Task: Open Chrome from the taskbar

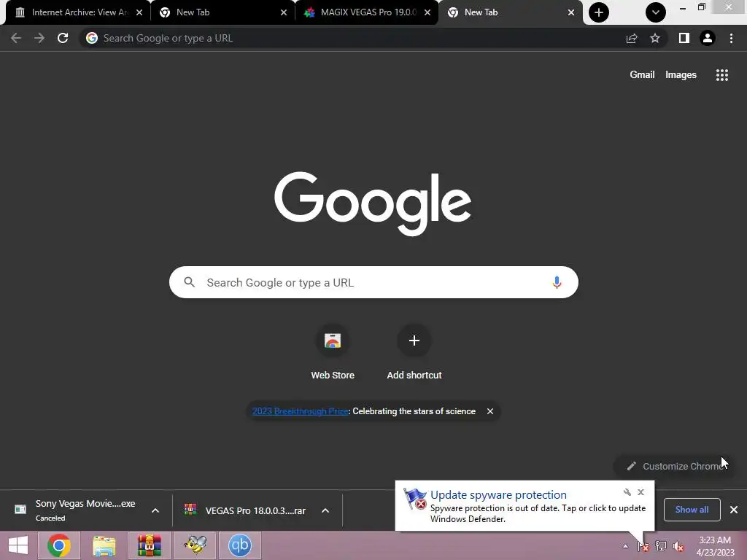Action: pos(58,545)
